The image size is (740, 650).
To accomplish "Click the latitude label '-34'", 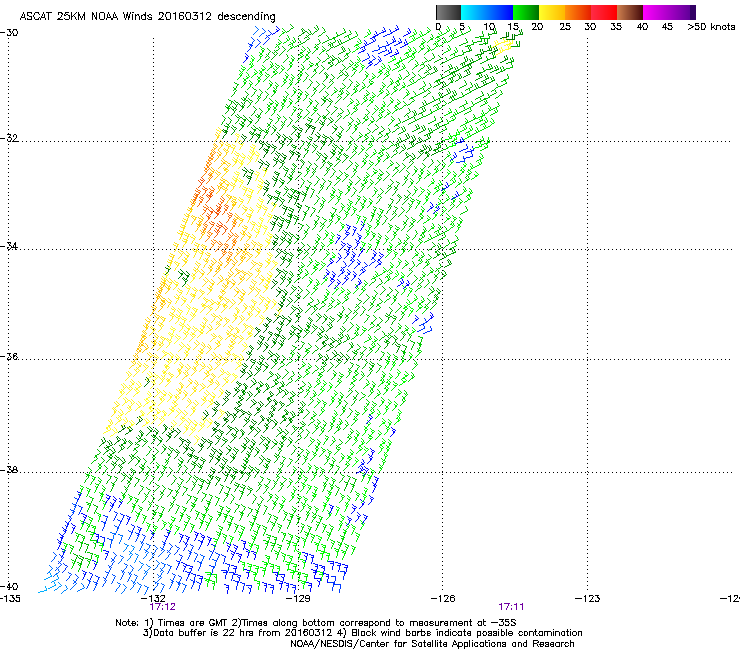I will [9, 246].
